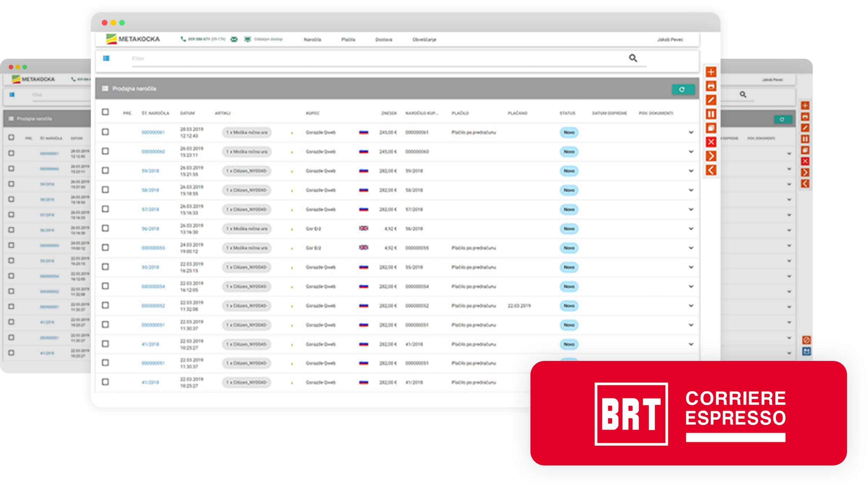Click the blue grid view icon beside Filter
This screenshot has height=485, width=868.
pyautogui.click(x=106, y=58)
